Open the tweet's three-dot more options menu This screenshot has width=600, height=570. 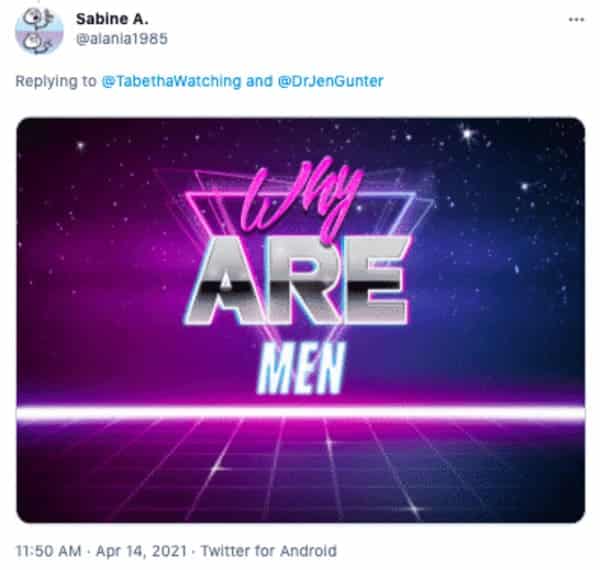(x=576, y=20)
